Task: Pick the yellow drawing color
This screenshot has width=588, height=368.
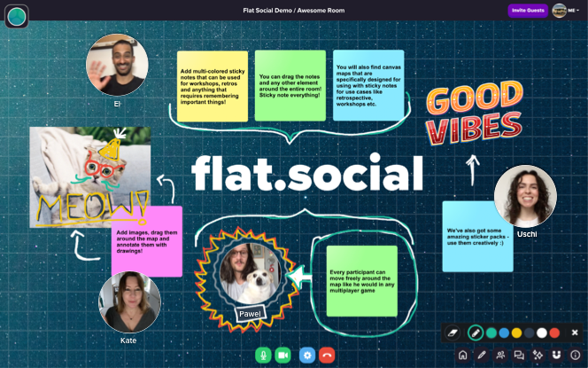Action: pos(517,333)
